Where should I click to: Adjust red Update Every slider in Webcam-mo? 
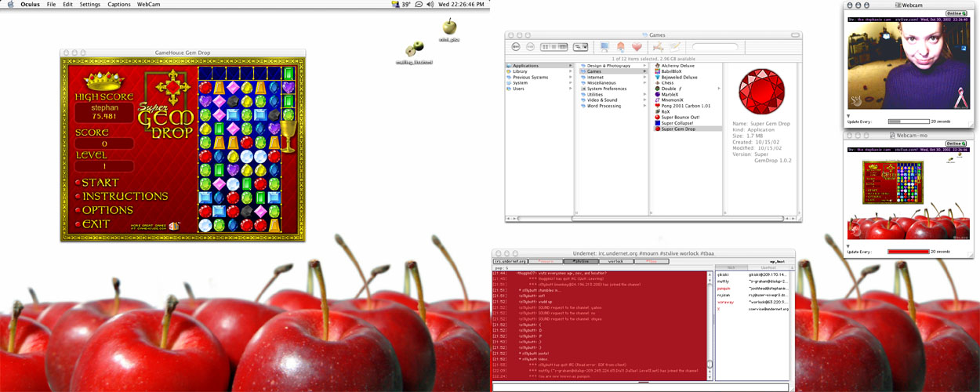(908, 252)
